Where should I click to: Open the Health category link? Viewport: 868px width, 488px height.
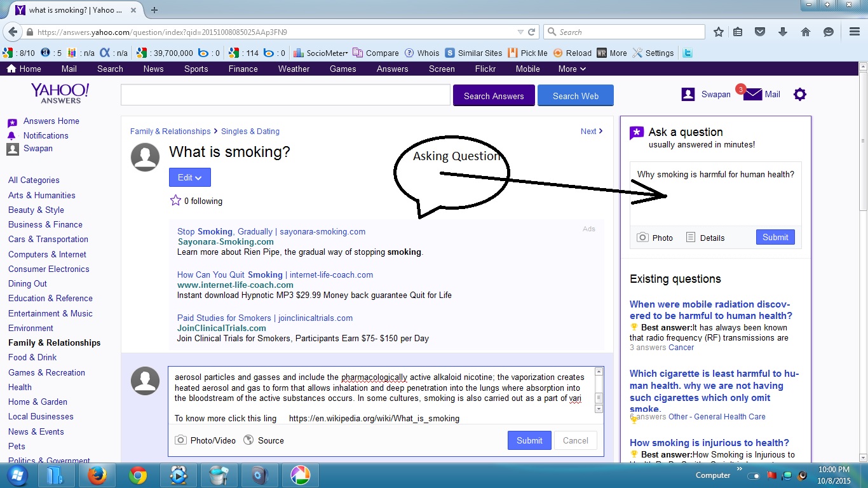click(x=20, y=387)
